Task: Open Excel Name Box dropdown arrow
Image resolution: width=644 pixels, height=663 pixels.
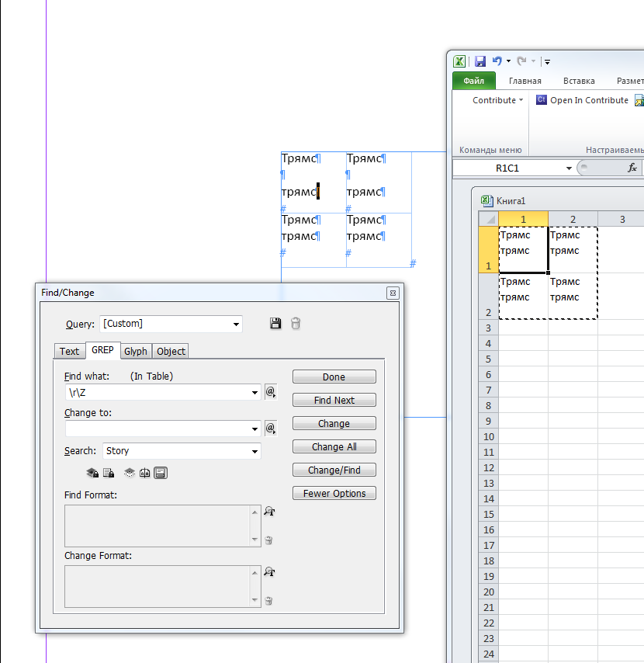Action: click(569, 168)
